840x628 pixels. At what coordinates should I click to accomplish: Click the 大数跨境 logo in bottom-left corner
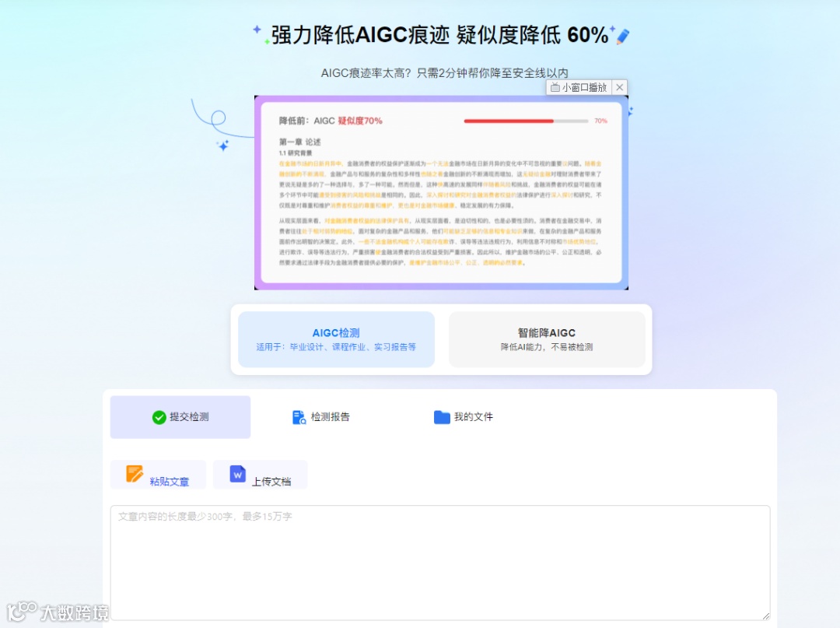[x=54, y=612]
